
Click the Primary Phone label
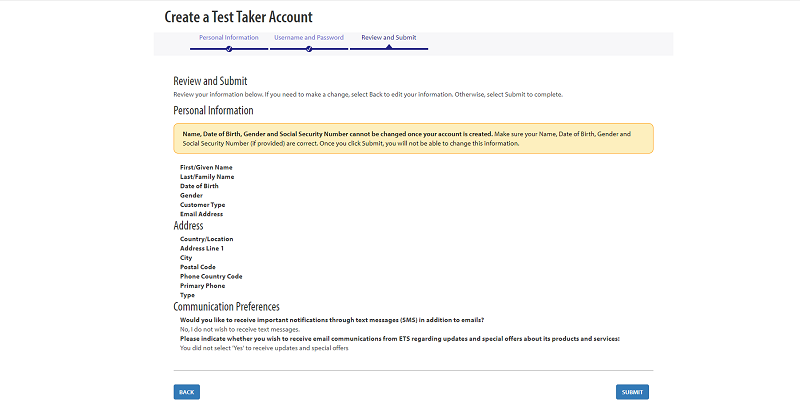tap(202, 286)
